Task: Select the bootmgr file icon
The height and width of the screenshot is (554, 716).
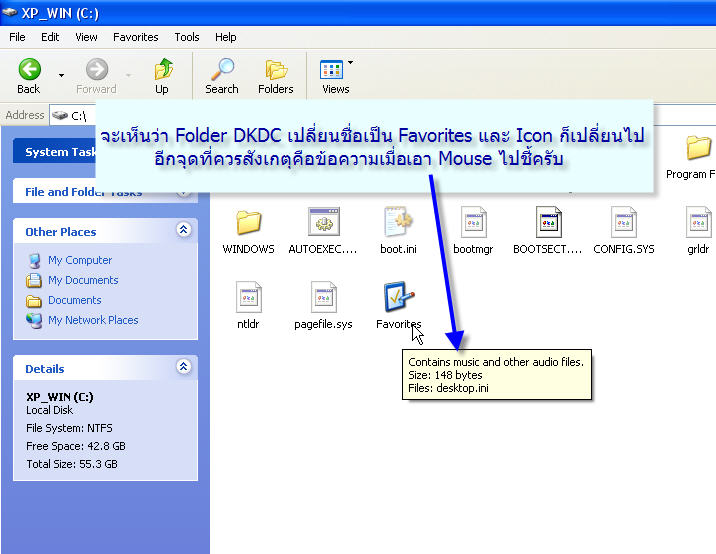Action: (474, 222)
